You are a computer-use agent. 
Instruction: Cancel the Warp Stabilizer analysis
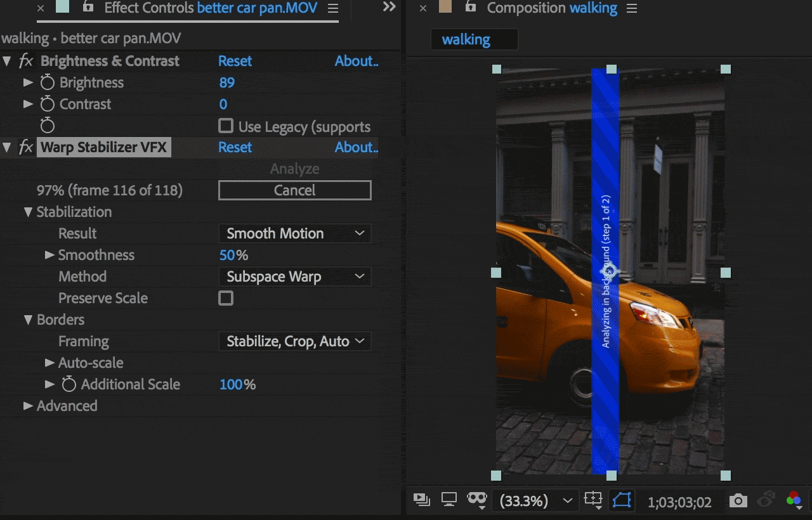tap(294, 190)
